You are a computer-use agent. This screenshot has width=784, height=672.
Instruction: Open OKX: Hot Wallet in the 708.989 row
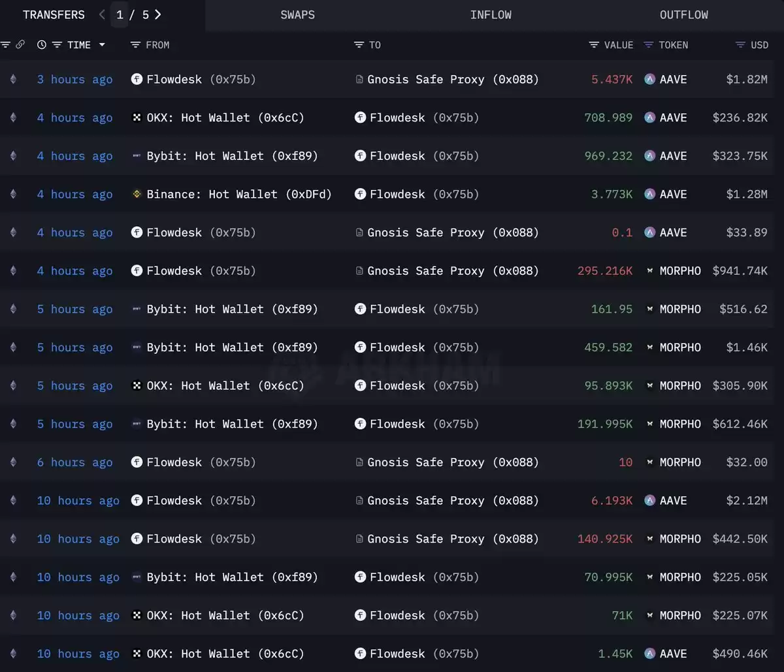(225, 118)
